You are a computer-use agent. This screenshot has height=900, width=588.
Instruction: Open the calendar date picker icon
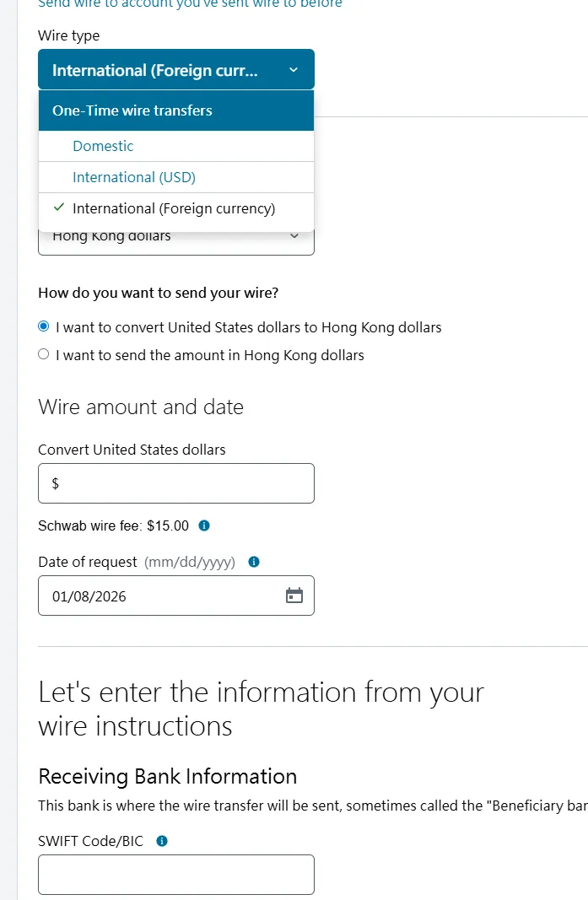[x=294, y=596]
